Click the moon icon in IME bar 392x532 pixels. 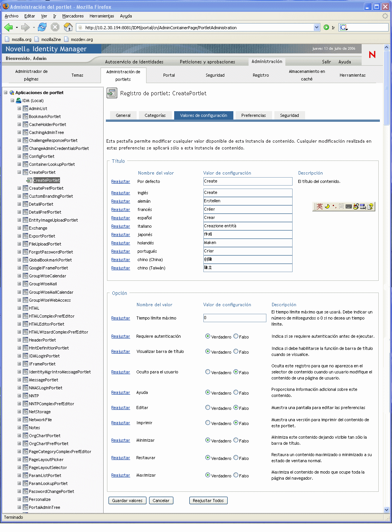click(x=327, y=206)
